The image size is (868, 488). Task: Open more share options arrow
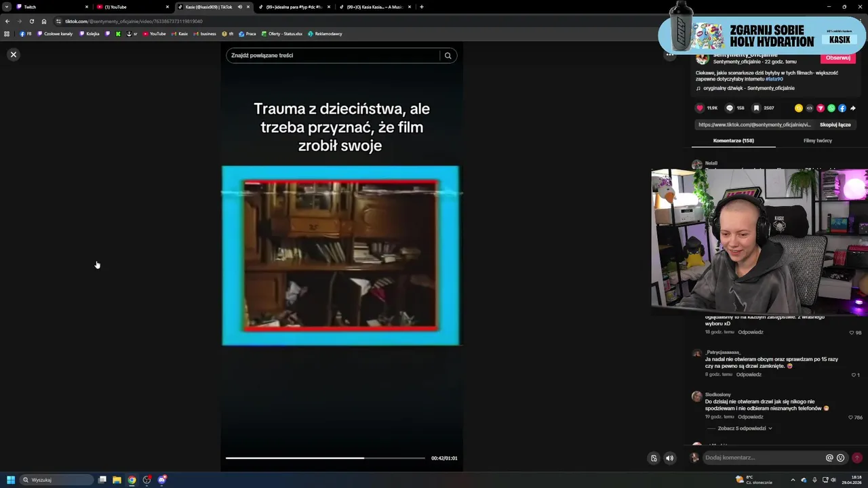click(853, 108)
